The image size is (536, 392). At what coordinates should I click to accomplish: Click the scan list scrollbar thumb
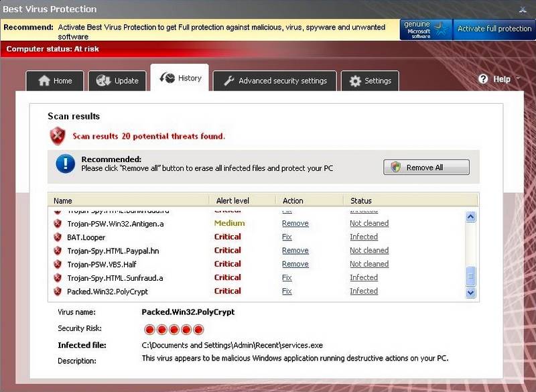(471, 276)
